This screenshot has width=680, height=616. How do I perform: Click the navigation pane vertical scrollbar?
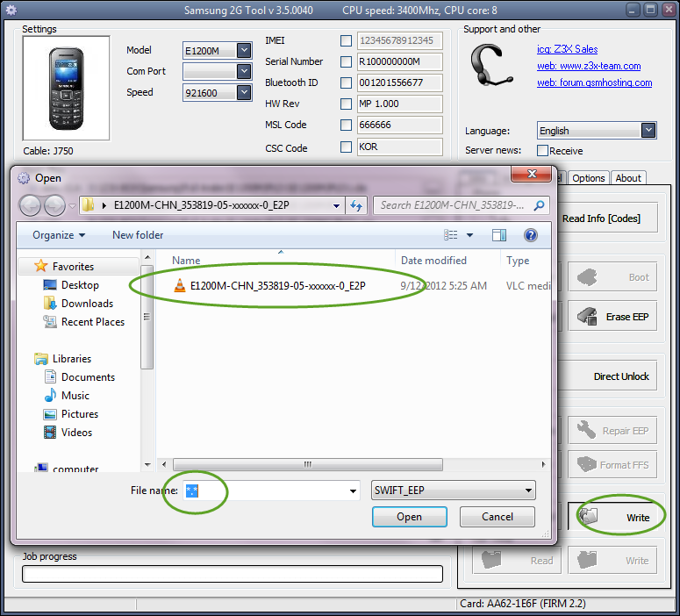coord(147,317)
